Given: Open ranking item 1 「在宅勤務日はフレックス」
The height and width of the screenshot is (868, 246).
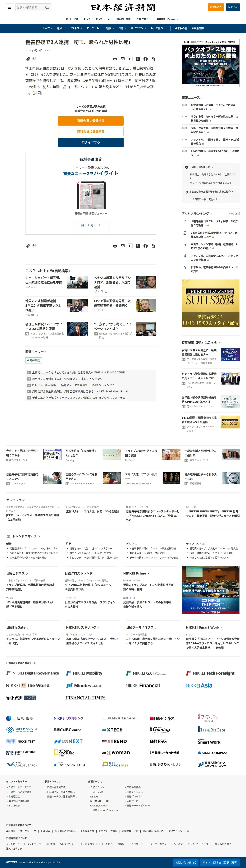Looking at the screenshot, I should (214, 223).
